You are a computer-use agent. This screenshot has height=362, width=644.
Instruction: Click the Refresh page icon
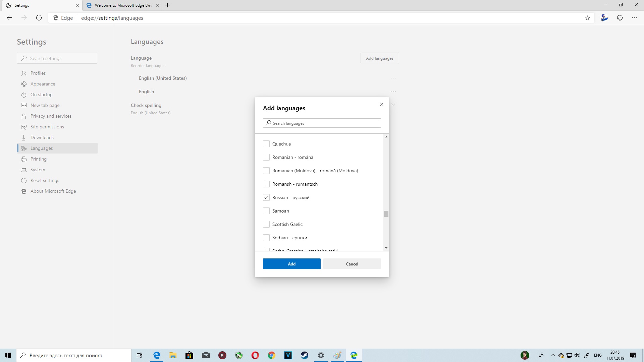click(39, 18)
